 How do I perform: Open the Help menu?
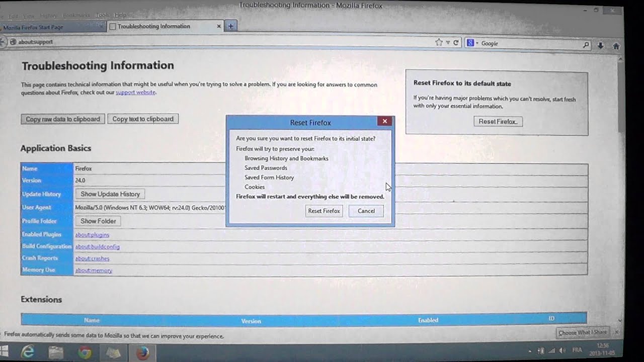[120, 15]
